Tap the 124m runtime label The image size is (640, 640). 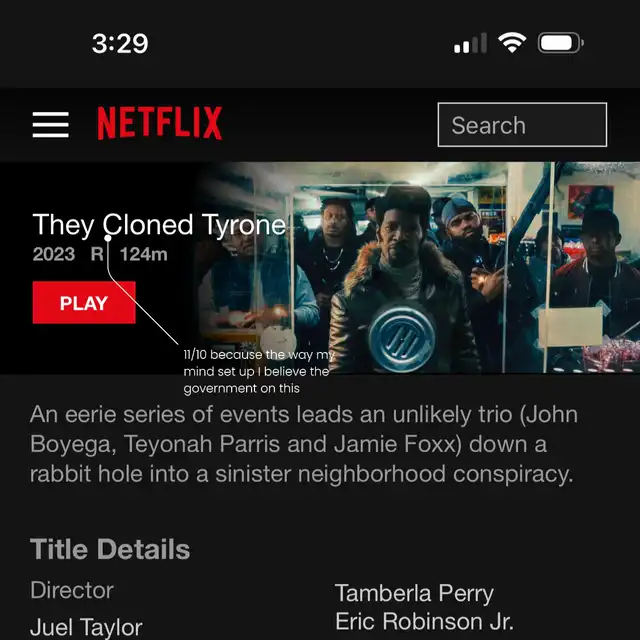point(144,254)
